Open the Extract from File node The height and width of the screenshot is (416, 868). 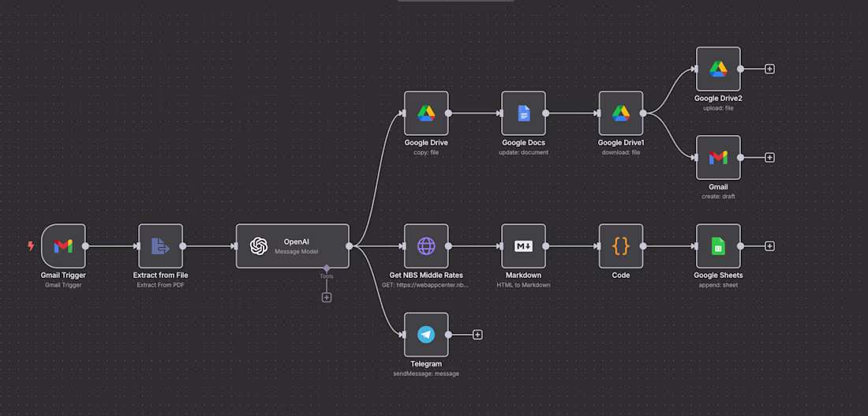click(160, 246)
